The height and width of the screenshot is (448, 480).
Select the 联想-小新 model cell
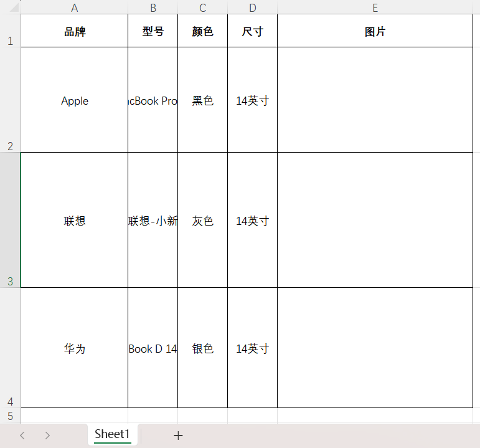pyautogui.click(x=153, y=220)
